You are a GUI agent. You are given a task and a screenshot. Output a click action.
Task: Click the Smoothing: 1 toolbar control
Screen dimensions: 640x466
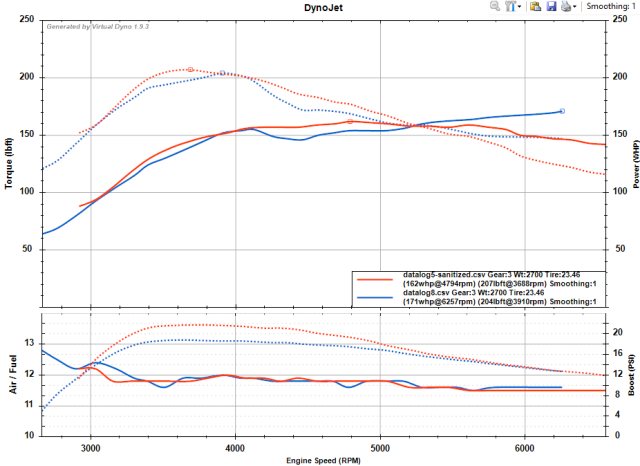point(612,6)
